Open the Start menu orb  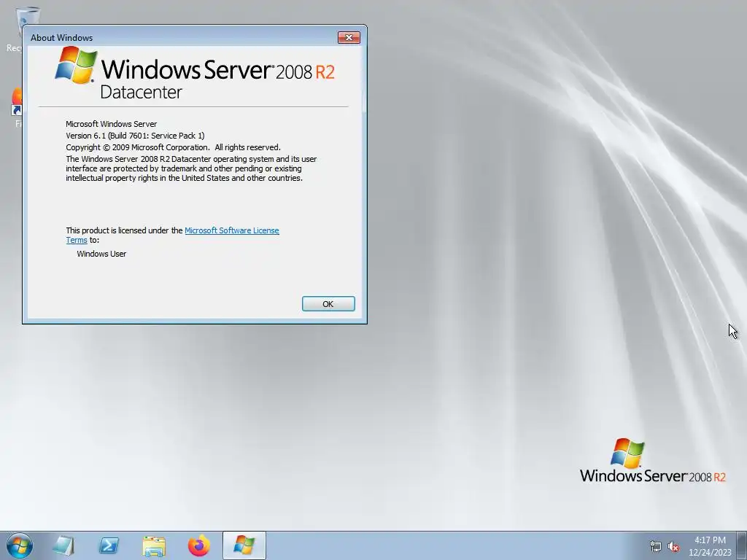pyautogui.click(x=20, y=545)
